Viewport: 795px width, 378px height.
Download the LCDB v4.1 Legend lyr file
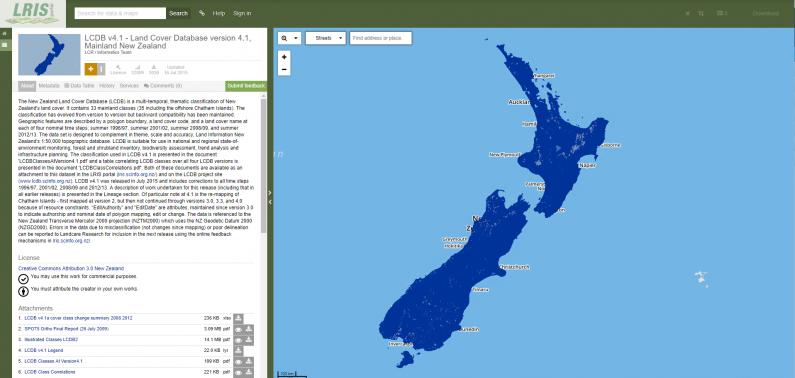pyautogui.click(x=238, y=350)
